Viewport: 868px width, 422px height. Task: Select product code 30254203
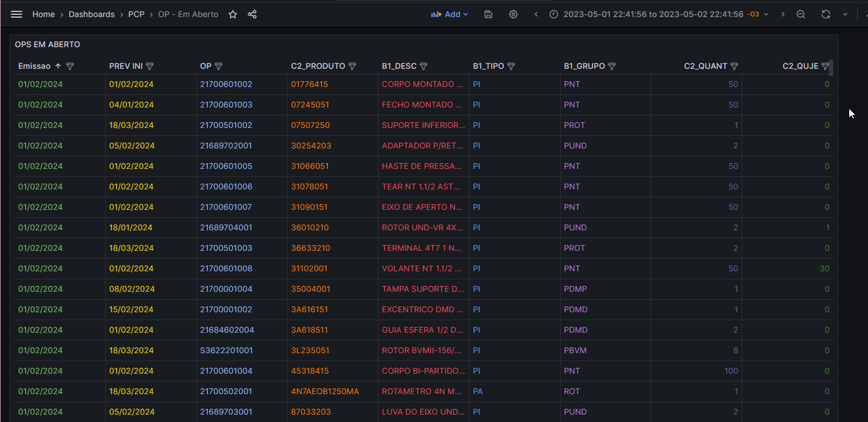[x=311, y=146]
